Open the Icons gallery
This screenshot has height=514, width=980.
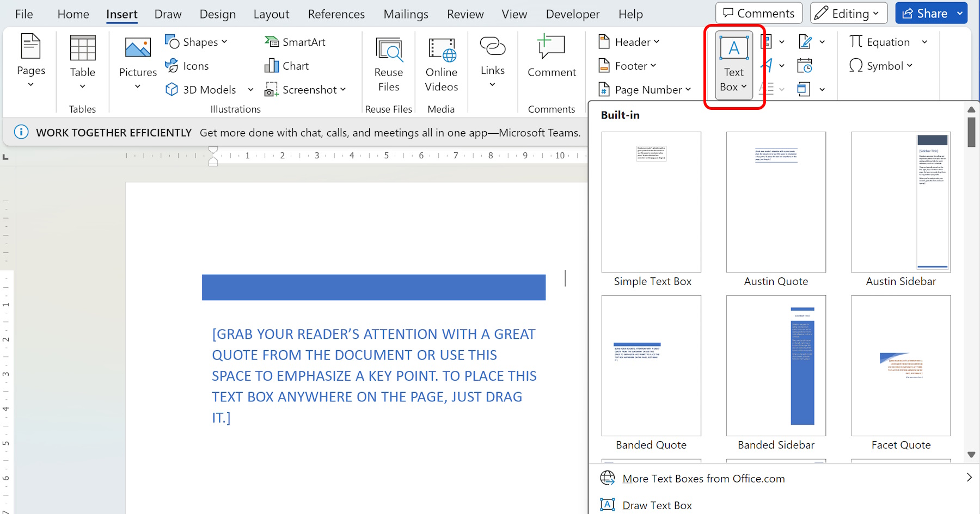187,65
